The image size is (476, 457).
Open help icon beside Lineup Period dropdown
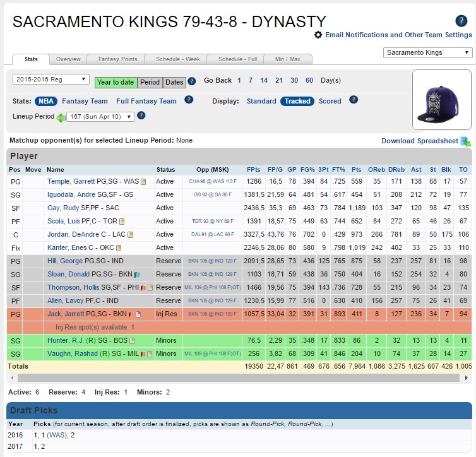tap(141, 116)
